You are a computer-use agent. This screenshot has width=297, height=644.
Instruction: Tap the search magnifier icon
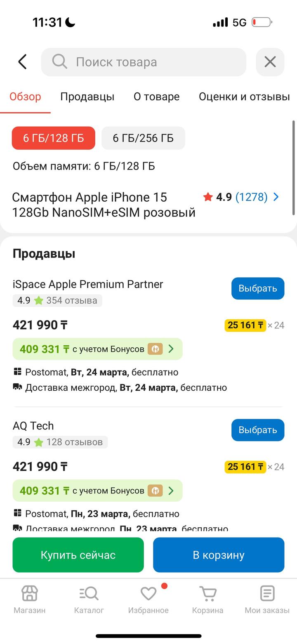59,61
